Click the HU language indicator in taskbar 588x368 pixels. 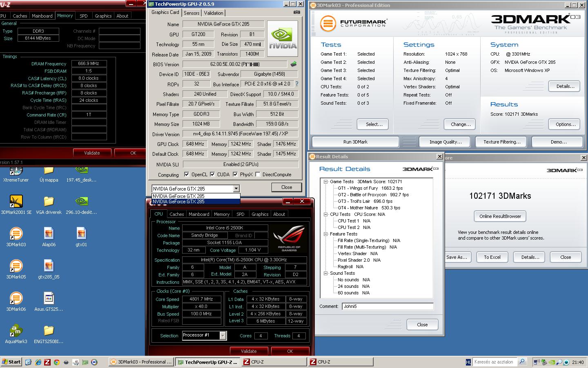(468, 362)
